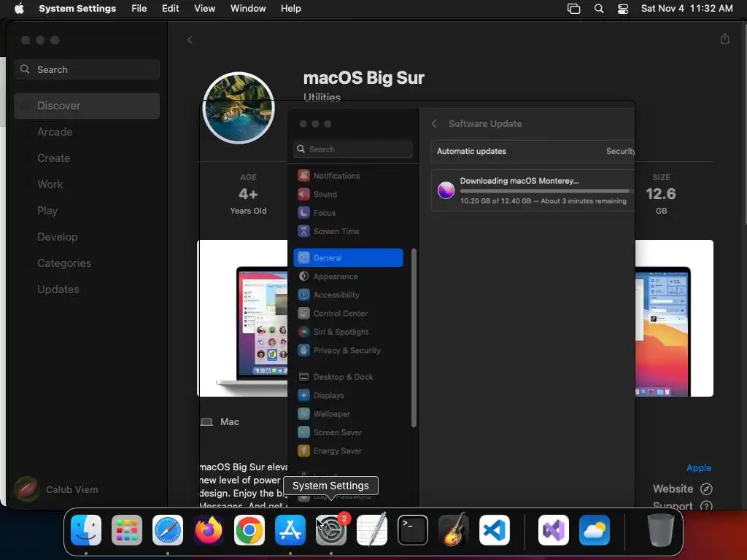Select Play in App Store sidebar
This screenshot has height=560, width=747.
(87, 211)
